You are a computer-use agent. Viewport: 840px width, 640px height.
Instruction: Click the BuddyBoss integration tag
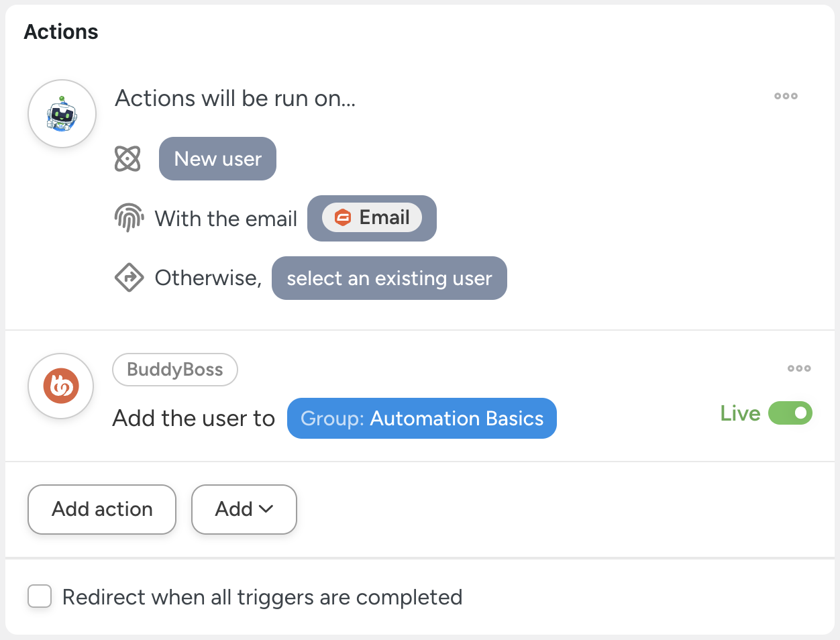175,370
